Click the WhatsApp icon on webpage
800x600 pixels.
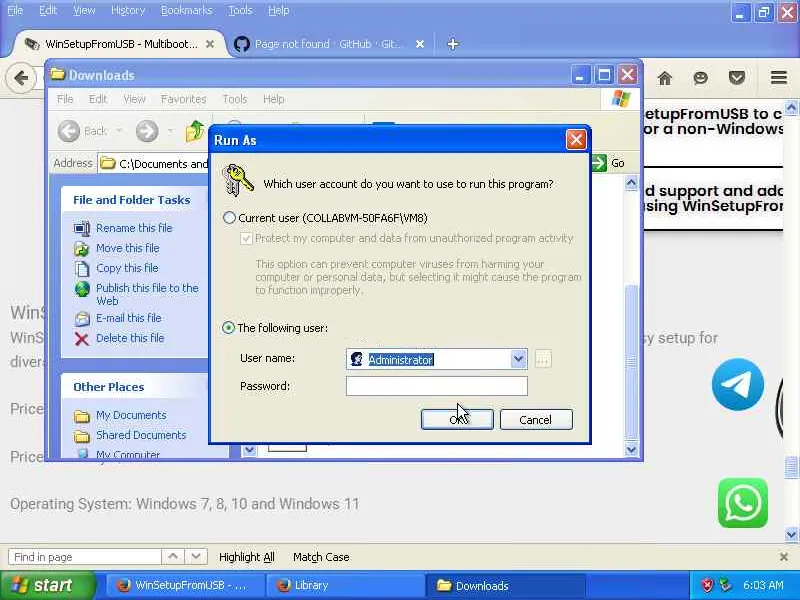click(743, 503)
